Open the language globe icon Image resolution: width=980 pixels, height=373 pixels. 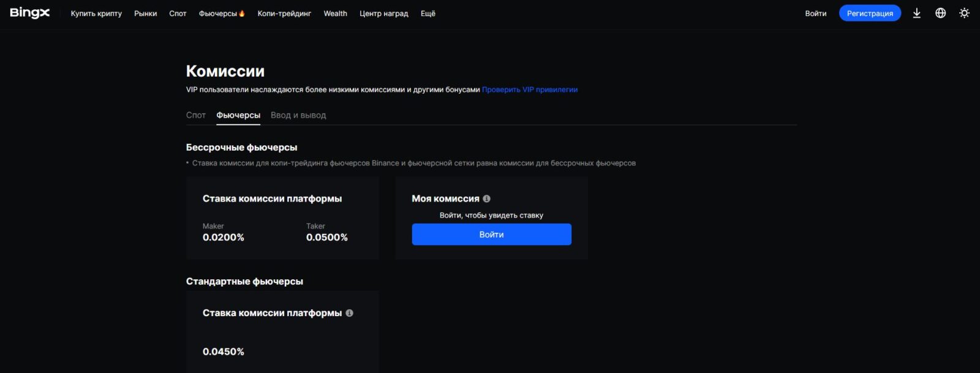pyautogui.click(x=940, y=13)
